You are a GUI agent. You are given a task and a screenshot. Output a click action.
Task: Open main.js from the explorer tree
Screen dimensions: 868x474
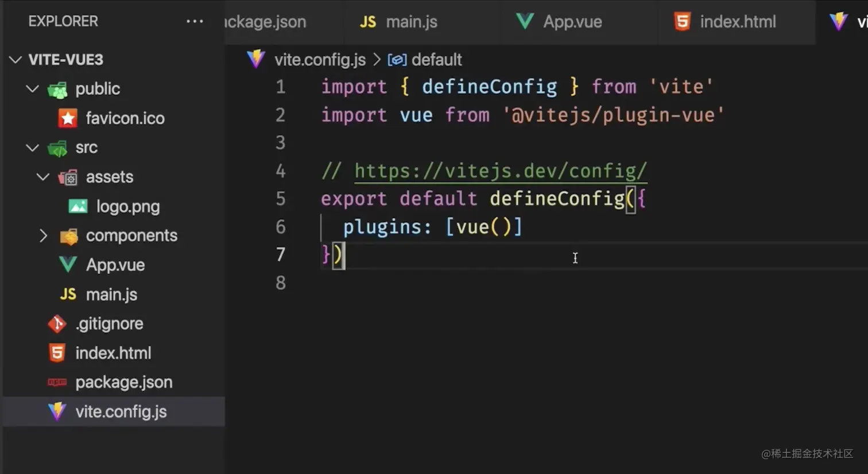click(111, 294)
